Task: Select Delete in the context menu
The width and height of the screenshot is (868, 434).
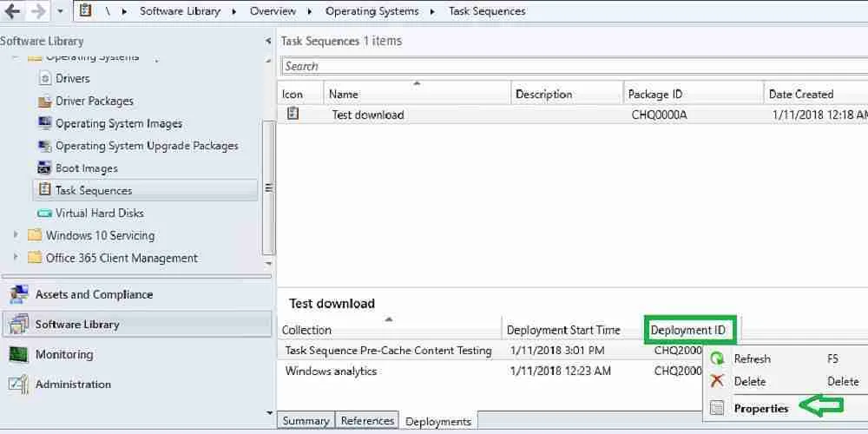Action: [750, 381]
